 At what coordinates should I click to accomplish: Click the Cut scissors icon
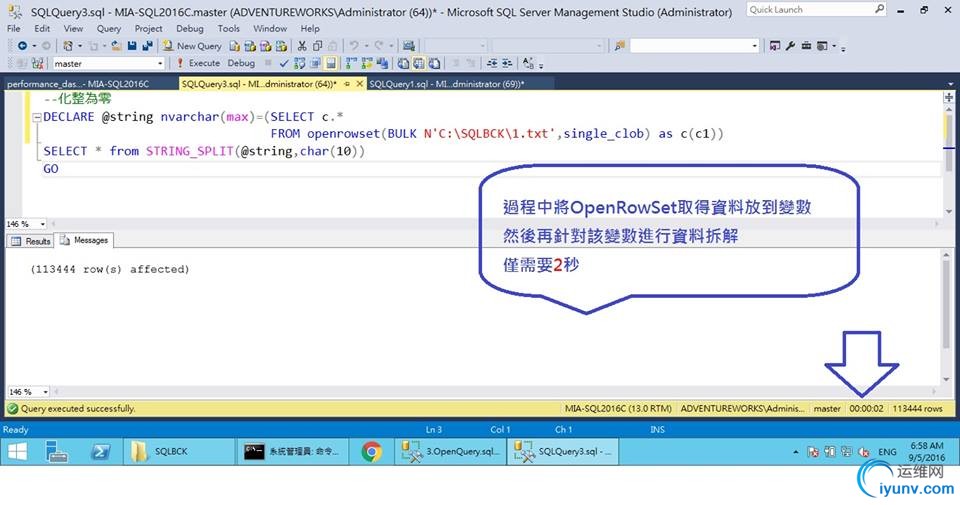point(302,46)
